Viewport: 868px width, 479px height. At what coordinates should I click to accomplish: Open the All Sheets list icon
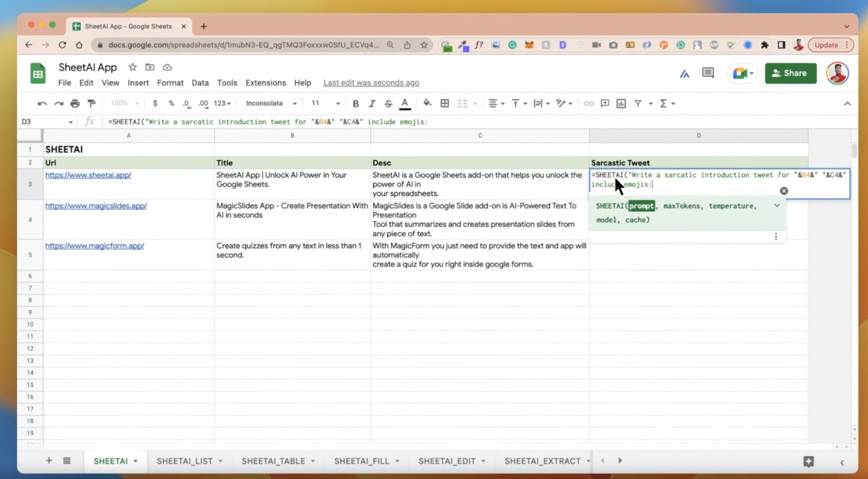click(67, 460)
